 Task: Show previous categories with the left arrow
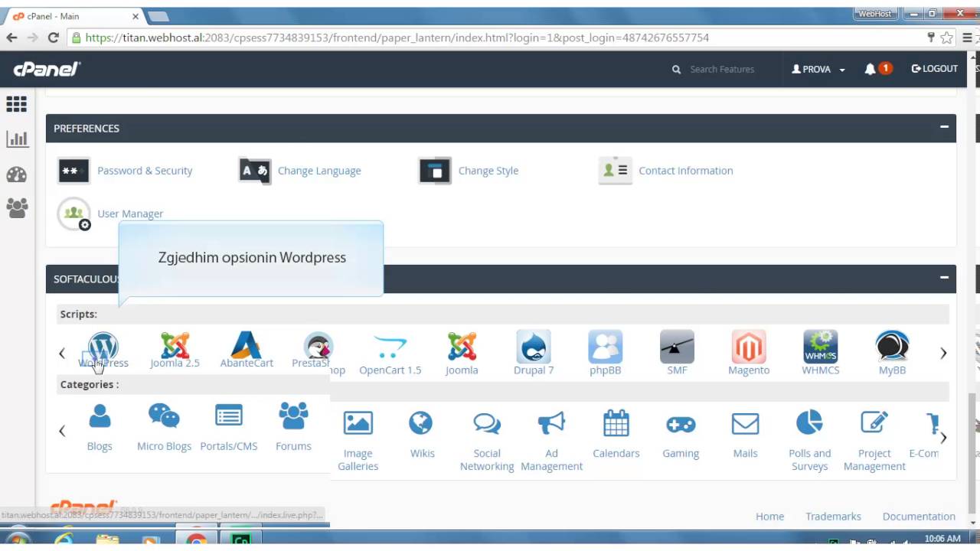62,431
